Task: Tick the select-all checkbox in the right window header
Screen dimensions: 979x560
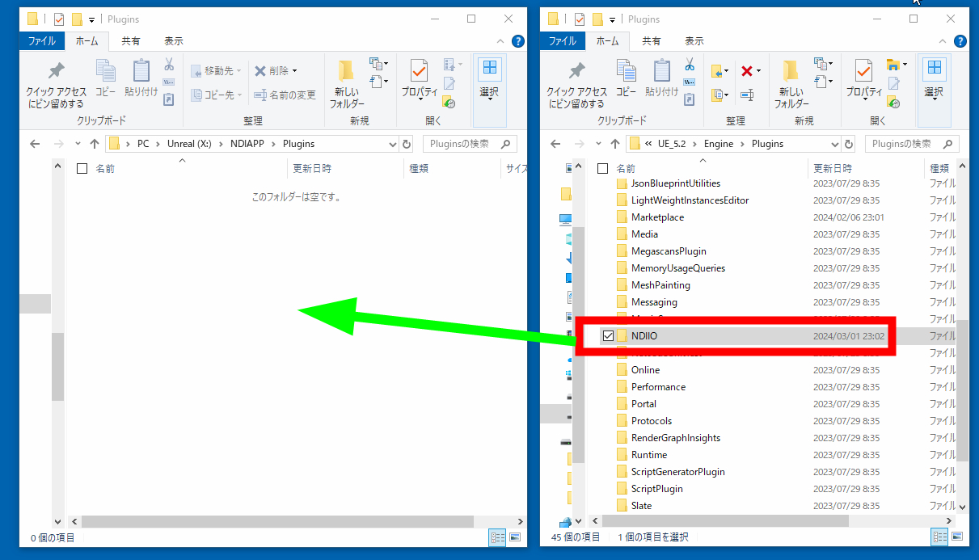Action: [602, 169]
